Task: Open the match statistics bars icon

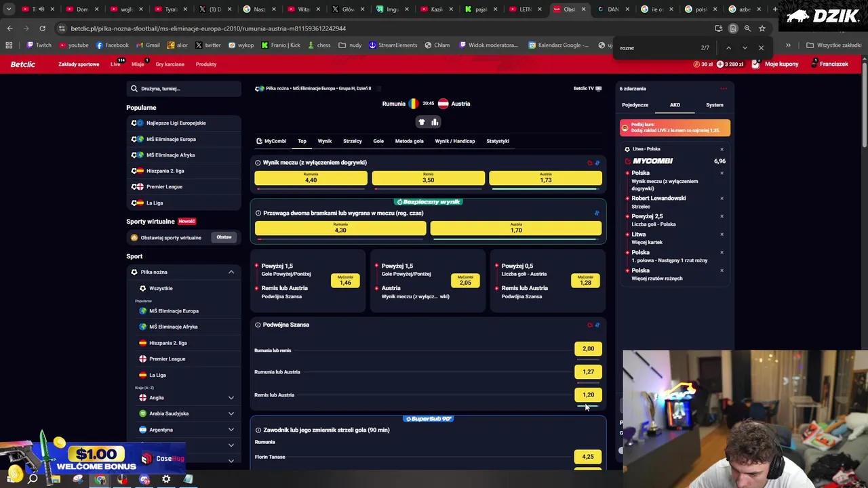Action: (435, 122)
